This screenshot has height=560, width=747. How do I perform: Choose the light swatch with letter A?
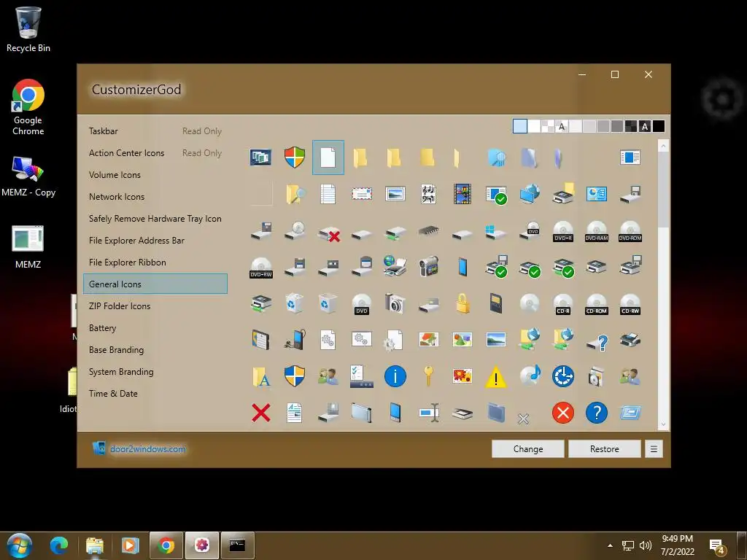pyautogui.click(x=562, y=126)
